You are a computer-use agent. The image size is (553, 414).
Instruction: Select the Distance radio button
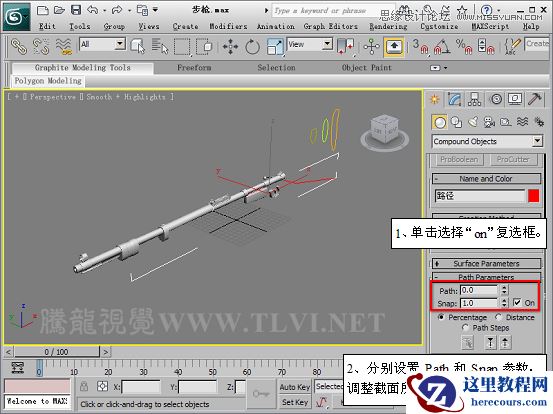(x=498, y=317)
